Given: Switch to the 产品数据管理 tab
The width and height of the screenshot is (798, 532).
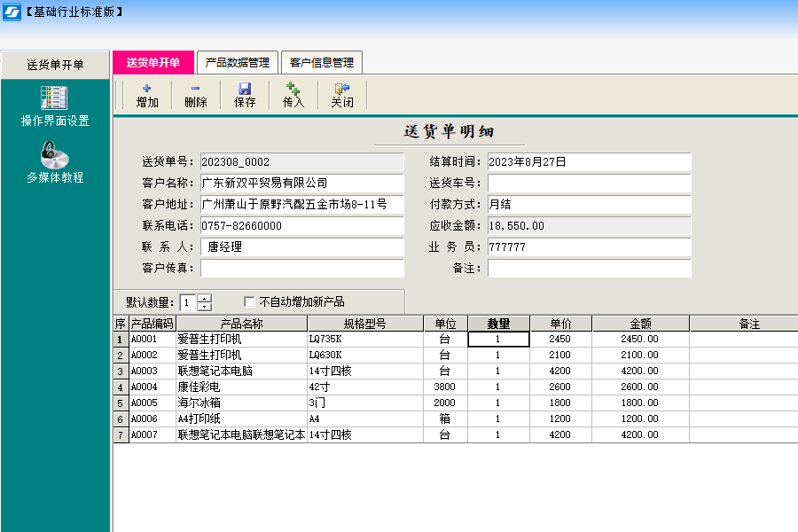Looking at the screenshot, I should 239,62.
